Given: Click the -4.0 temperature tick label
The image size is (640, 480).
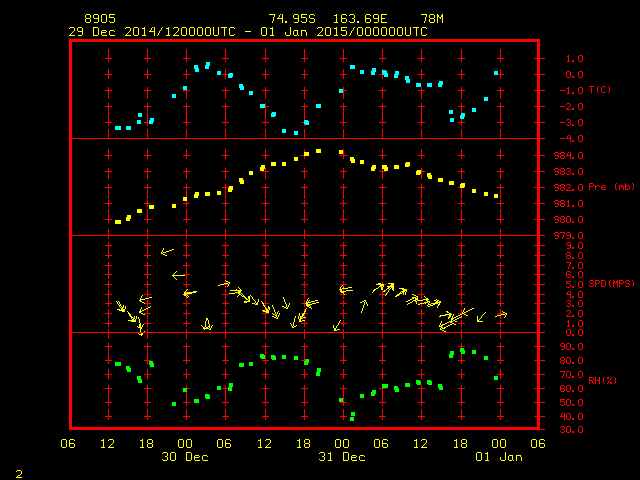Looking at the screenshot, I should (x=571, y=139).
